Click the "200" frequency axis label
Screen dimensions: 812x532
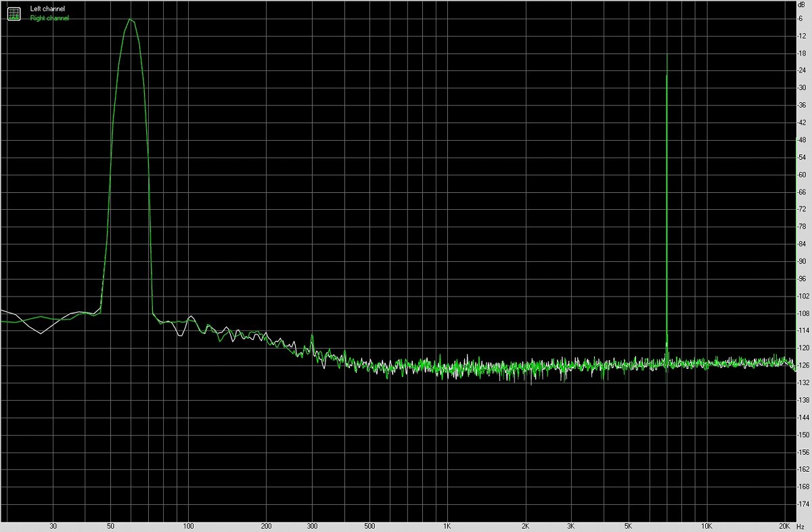pos(267,526)
